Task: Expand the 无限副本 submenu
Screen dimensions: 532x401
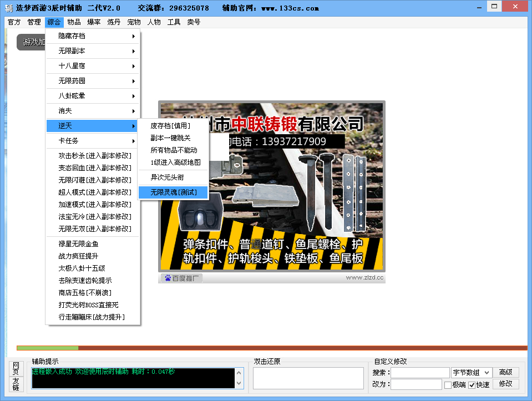Action: 93,51
